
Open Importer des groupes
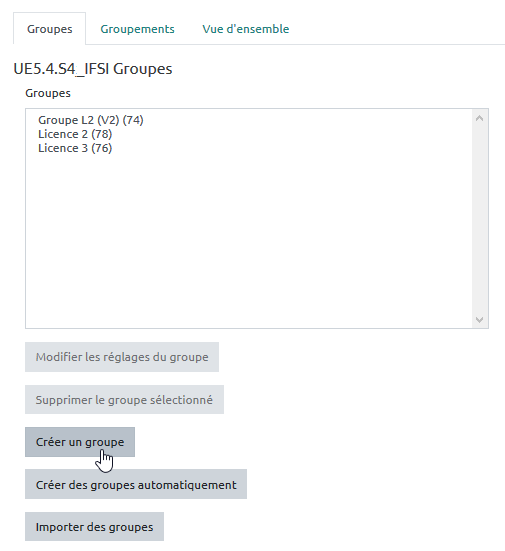[x=95, y=526]
